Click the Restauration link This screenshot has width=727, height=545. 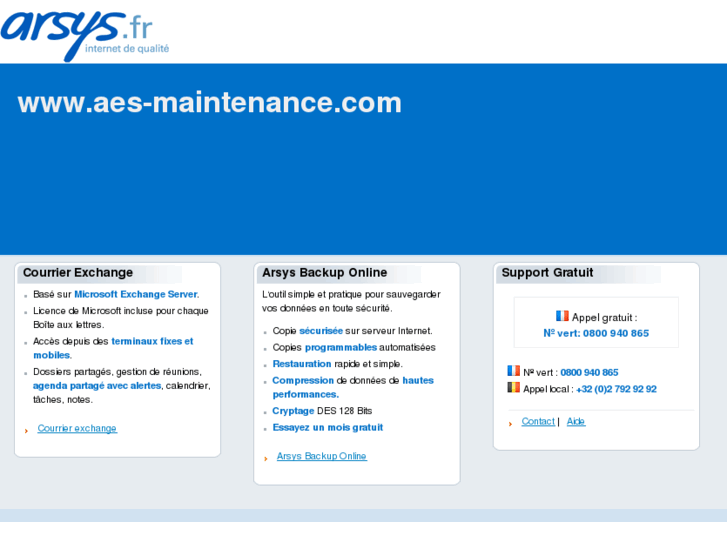[302, 364]
